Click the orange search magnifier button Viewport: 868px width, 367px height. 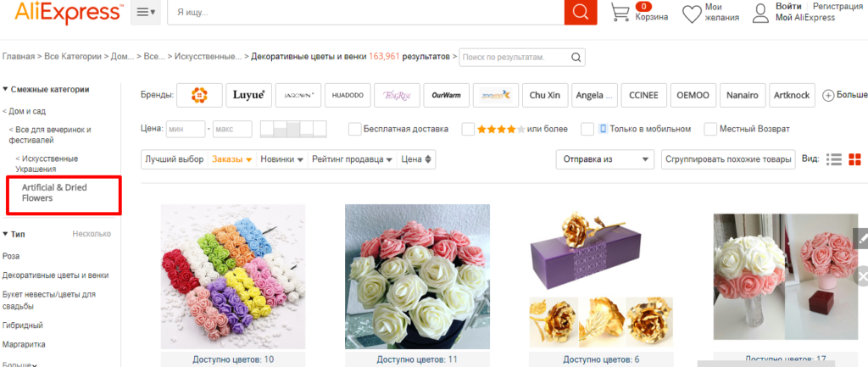(580, 13)
